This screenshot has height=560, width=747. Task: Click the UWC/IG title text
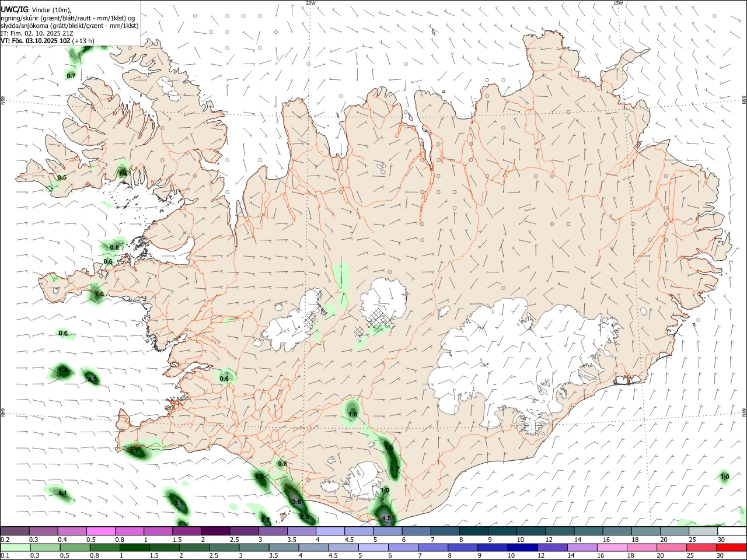coord(15,9)
